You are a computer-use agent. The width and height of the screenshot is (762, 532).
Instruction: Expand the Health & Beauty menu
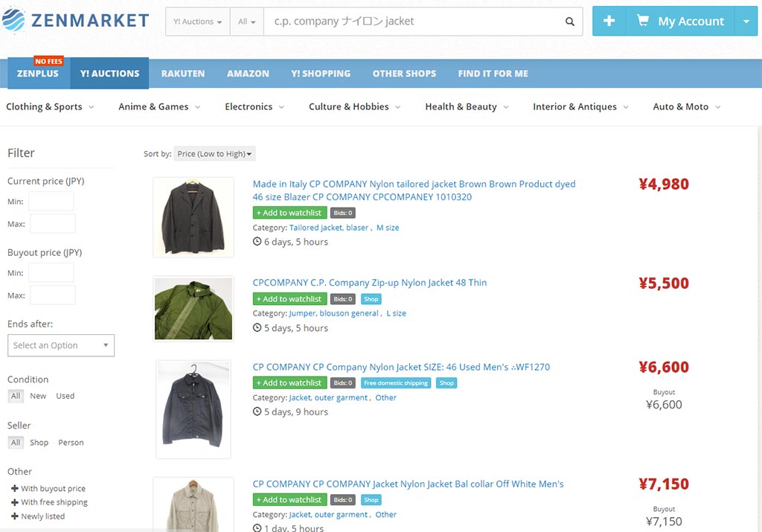click(x=467, y=107)
